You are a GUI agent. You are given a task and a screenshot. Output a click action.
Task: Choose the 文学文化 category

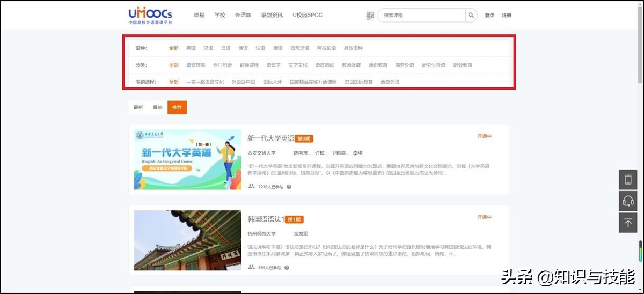coord(298,65)
